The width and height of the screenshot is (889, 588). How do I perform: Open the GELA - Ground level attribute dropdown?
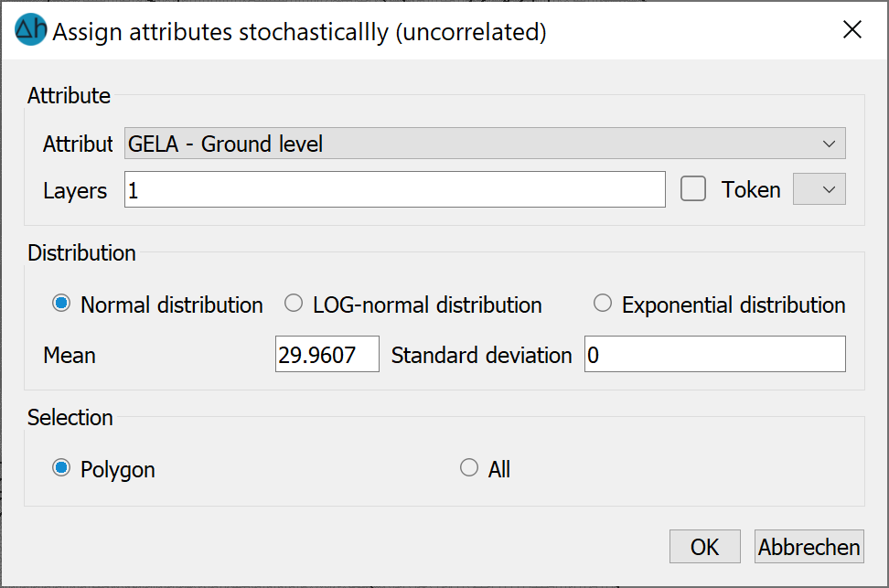[485, 144]
